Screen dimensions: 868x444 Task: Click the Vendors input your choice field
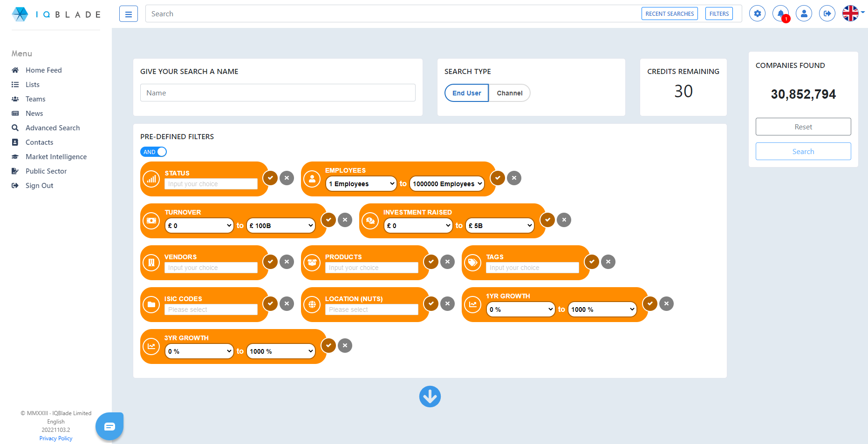coord(211,268)
